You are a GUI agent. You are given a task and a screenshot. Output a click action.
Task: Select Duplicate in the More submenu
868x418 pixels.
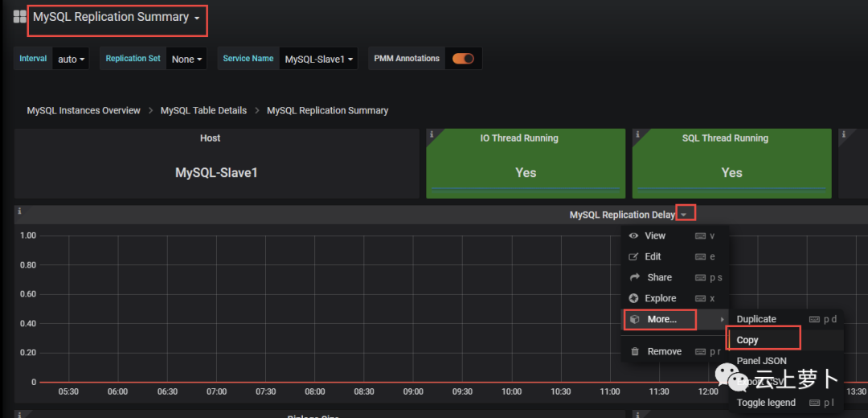[x=786, y=319]
